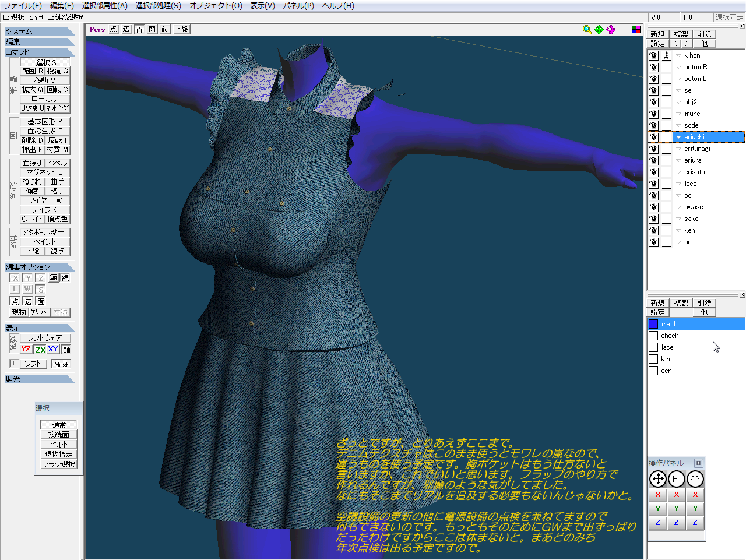Collapse the eriuchi object triangle

tap(678, 137)
